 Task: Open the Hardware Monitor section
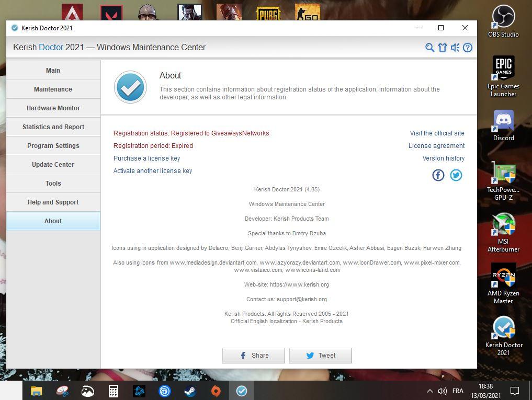click(x=53, y=108)
